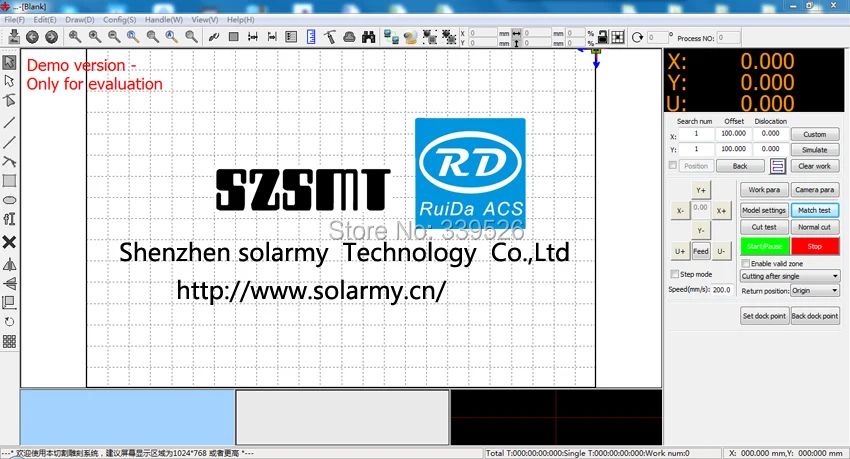Click the Process NO input field
The image size is (850, 459).
coord(729,37)
